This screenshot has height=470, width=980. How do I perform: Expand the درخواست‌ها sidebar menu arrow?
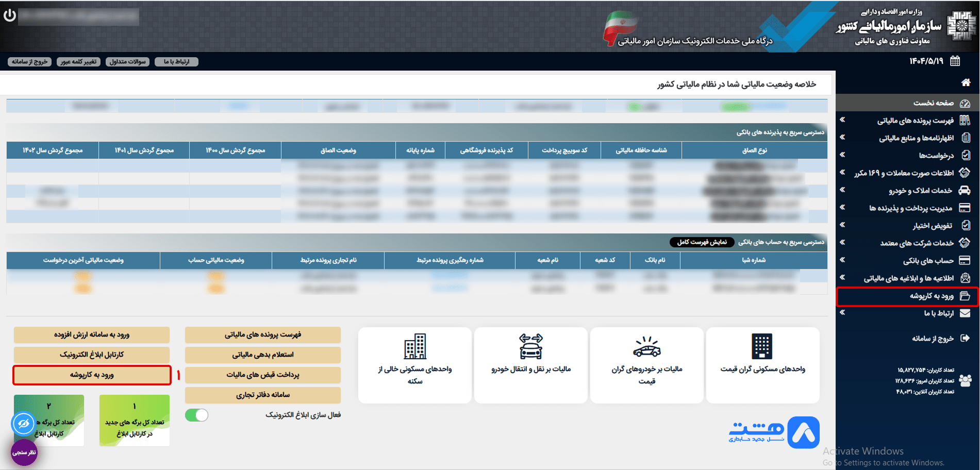tap(842, 155)
